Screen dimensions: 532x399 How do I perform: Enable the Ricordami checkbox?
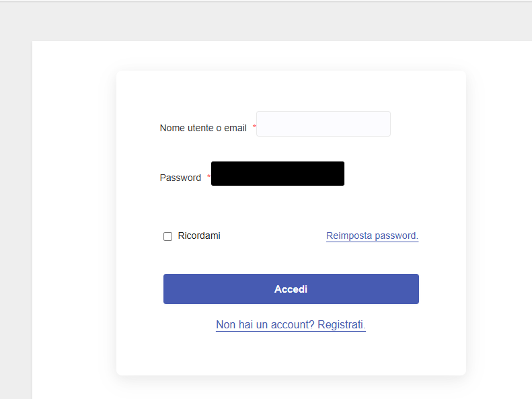click(168, 236)
